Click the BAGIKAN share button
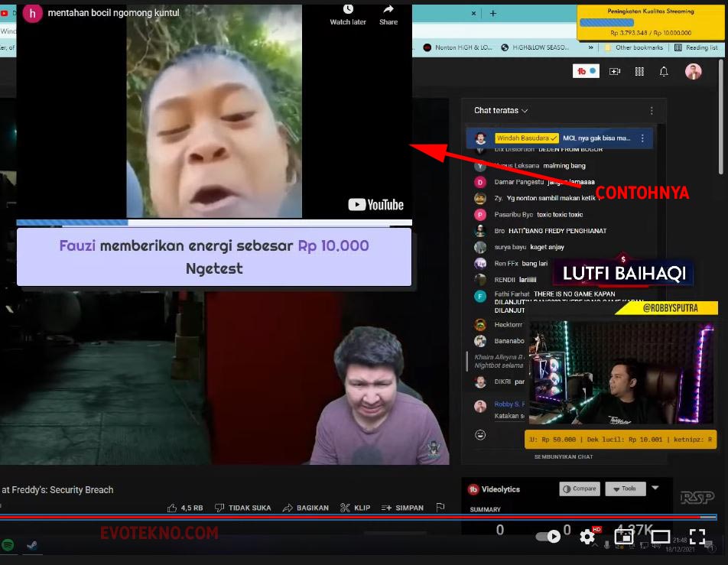The image size is (728, 565). pyautogui.click(x=306, y=508)
